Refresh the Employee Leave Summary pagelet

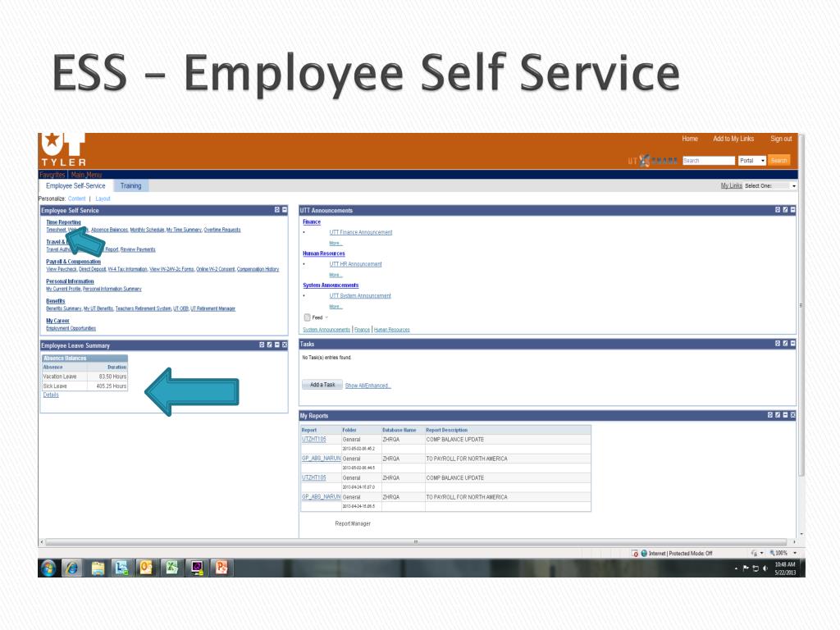[x=262, y=345]
